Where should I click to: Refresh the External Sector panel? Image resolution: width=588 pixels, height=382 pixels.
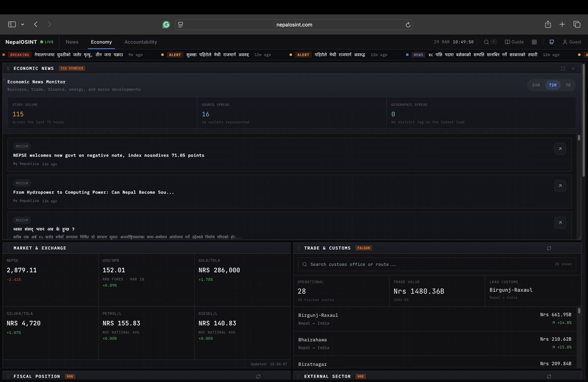[x=549, y=377]
